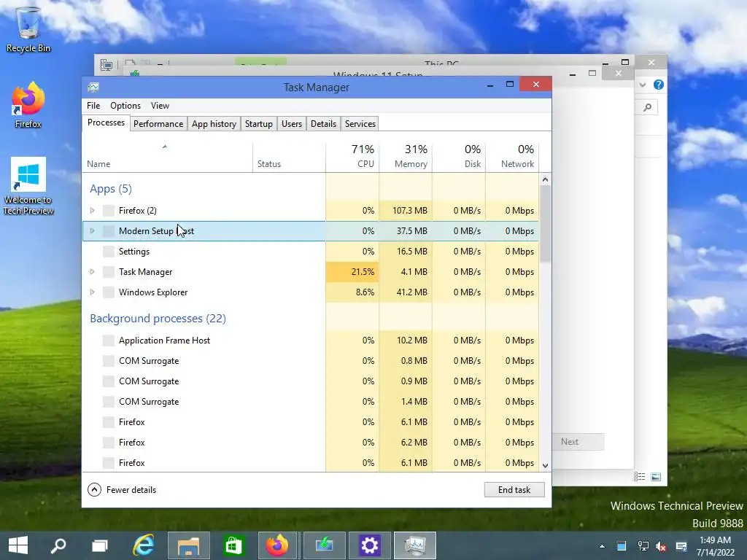Sort processes by the Name column
Screen dimensions: 747x560
click(167, 157)
